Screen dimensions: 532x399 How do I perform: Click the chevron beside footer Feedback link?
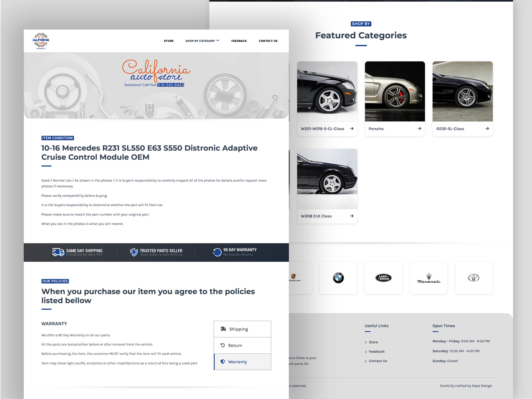[x=366, y=352]
